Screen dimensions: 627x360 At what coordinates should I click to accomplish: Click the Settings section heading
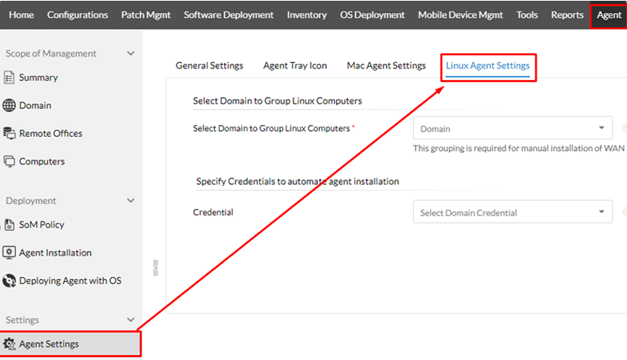22,320
